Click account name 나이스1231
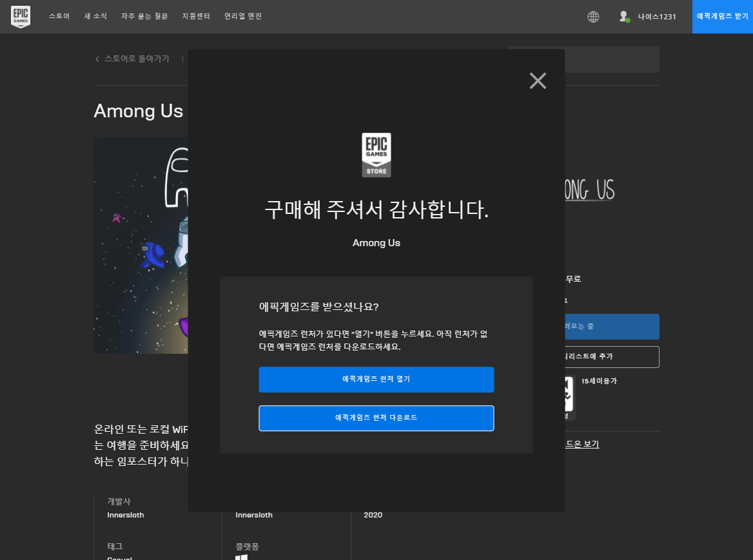Viewport: 753px width, 560px height. [x=657, y=17]
